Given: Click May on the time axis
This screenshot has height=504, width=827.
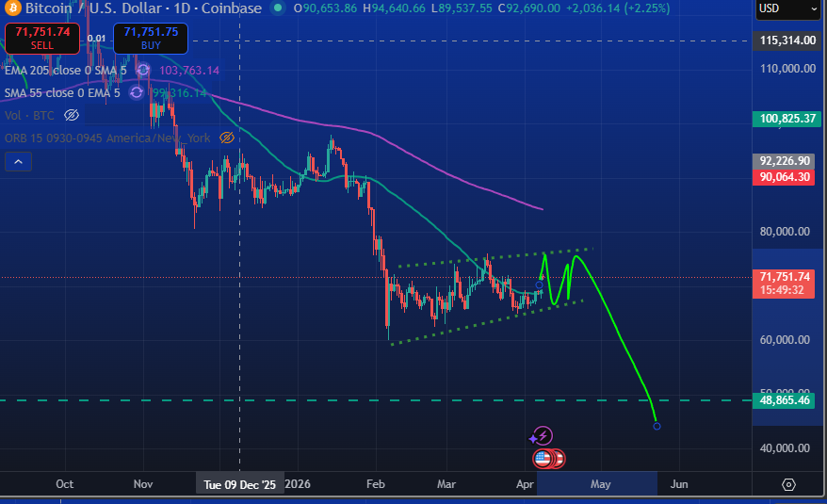Looking at the screenshot, I should coord(600,484).
